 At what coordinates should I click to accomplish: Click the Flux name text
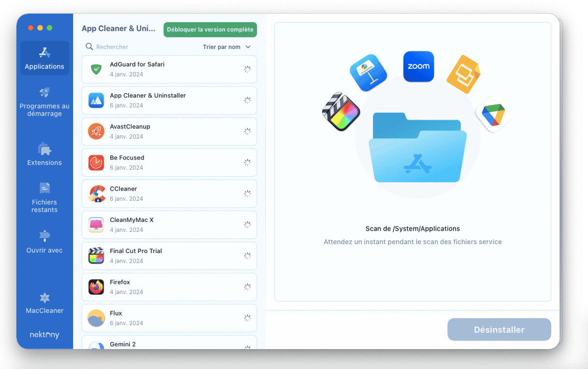pyautogui.click(x=116, y=313)
